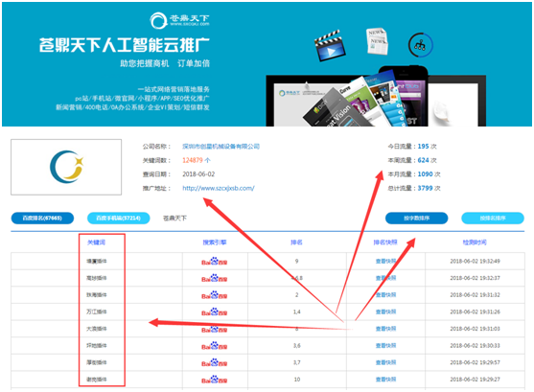534x392 pixels.
Task: Click rank value 10 in the 19:29:27 row
Action: coord(297,380)
